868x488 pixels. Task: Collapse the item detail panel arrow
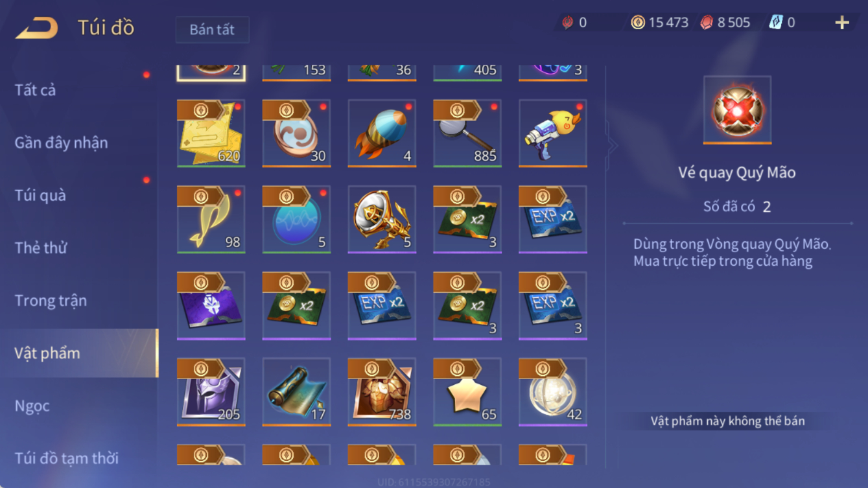tap(611, 146)
